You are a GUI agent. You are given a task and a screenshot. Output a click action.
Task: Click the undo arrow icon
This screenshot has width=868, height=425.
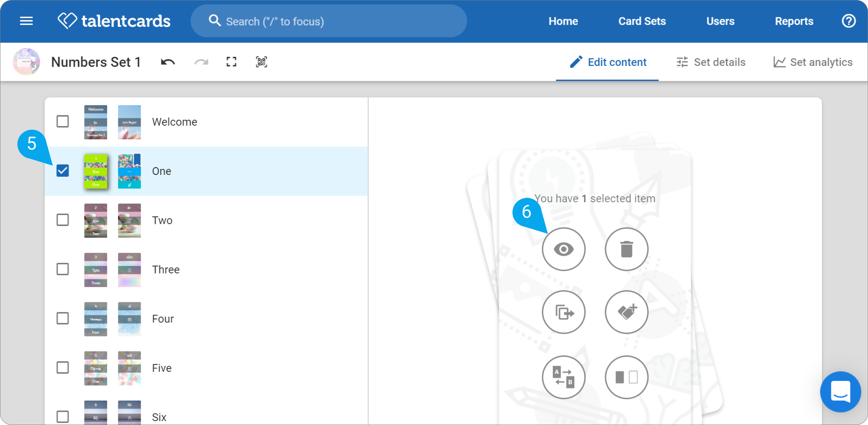(168, 62)
